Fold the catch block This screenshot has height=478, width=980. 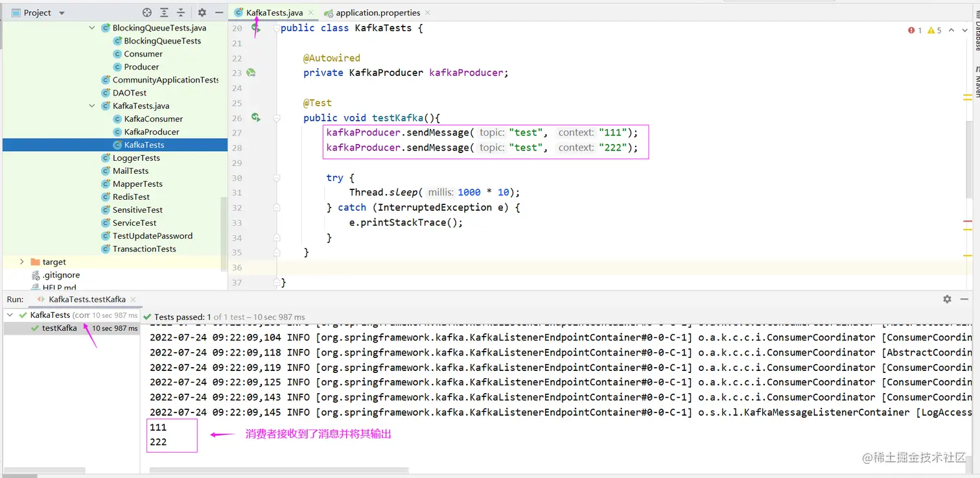277,208
